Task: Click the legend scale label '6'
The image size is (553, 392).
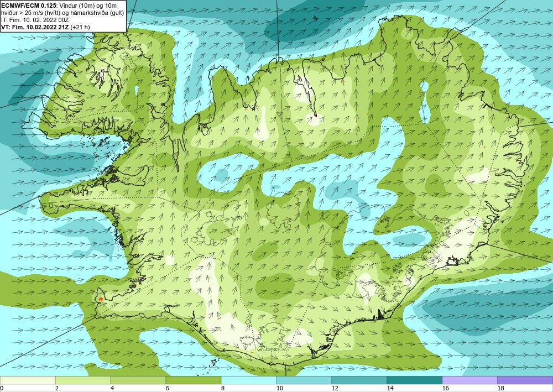Action: [168, 389]
